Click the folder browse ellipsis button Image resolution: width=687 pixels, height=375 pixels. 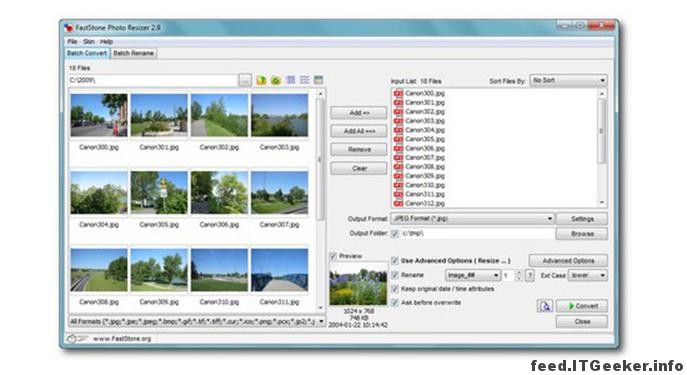pyautogui.click(x=245, y=80)
